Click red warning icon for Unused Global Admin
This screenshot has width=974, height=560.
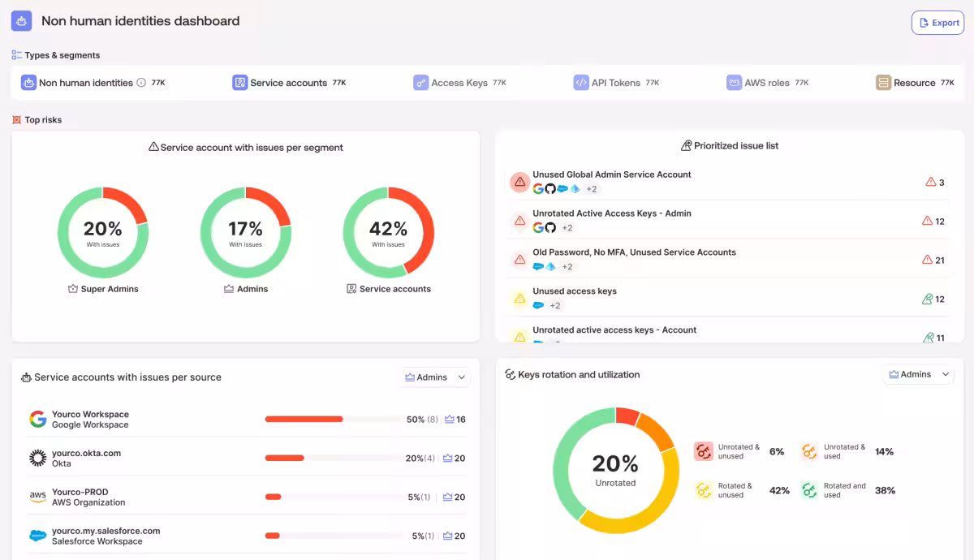[x=519, y=182]
